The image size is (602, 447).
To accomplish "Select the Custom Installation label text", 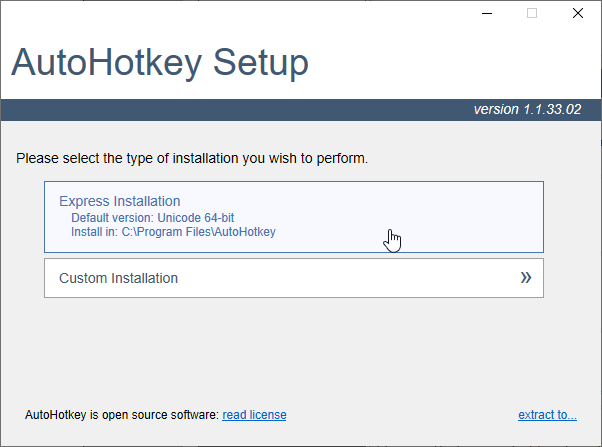I will pyautogui.click(x=118, y=278).
